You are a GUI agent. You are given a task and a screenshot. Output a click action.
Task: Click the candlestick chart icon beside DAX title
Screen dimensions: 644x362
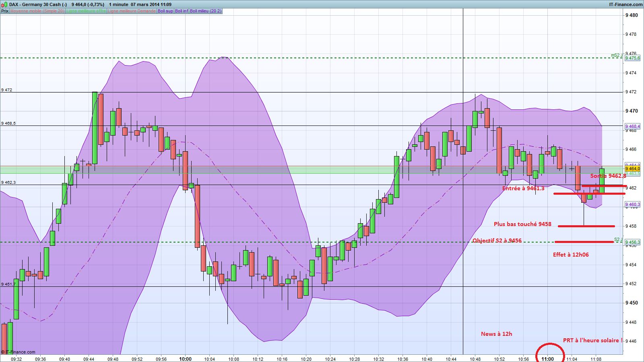point(4,4)
